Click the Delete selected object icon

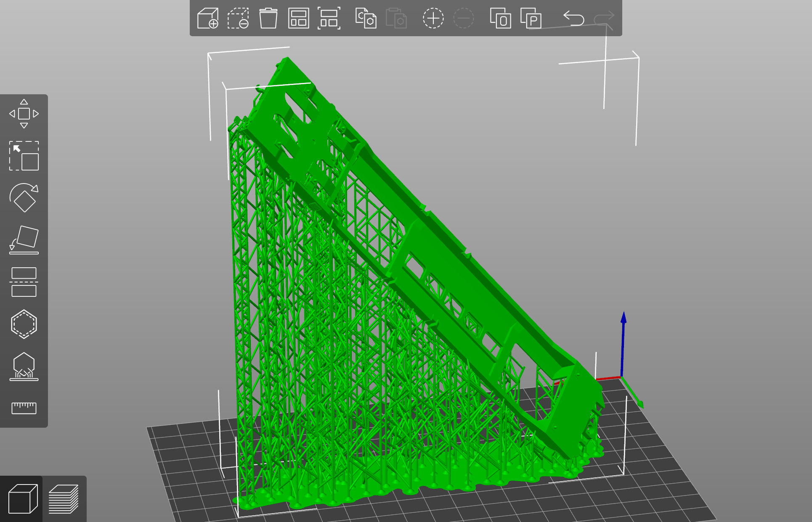[x=238, y=19]
